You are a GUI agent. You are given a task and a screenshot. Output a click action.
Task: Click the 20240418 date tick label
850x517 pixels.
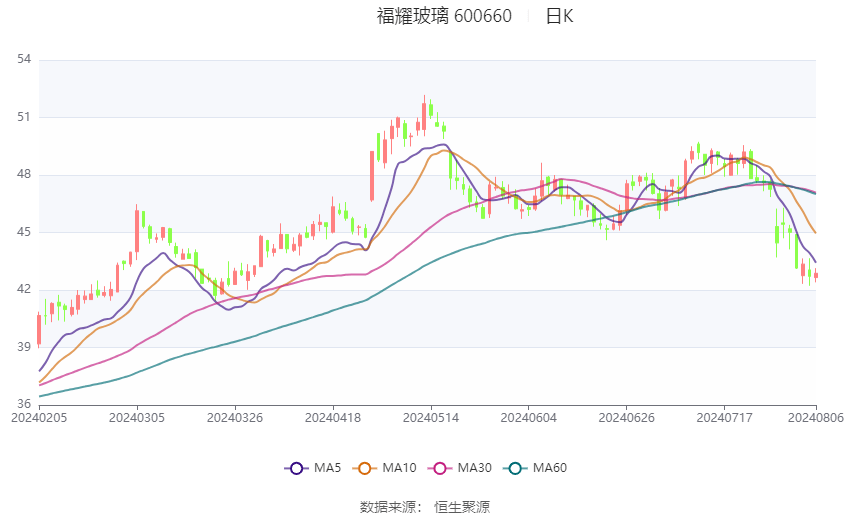(x=332, y=417)
